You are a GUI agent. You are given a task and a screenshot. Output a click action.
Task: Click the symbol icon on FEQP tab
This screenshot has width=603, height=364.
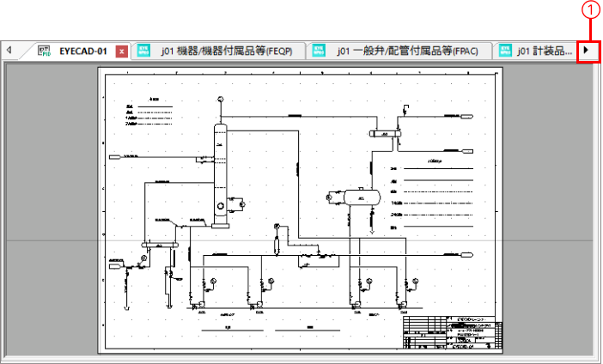tap(144, 51)
